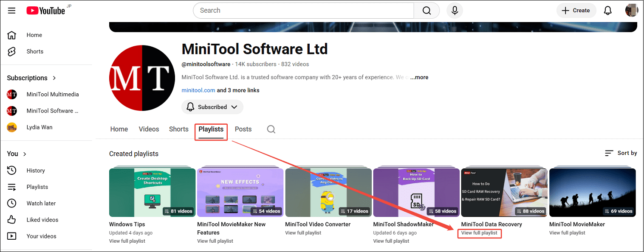Image resolution: width=644 pixels, height=252 pixels.
Task: Click the History clock icon
Action: 12,171
